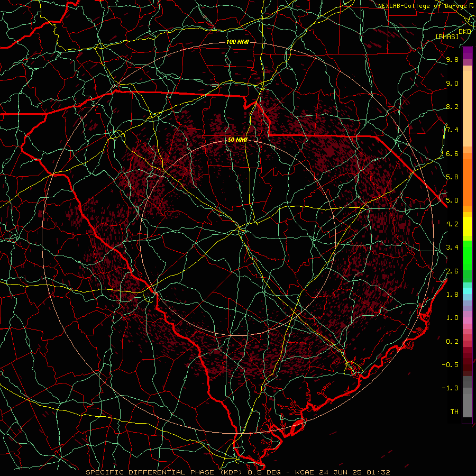The width and height of the screenshot is (476, 476).
Task: Click the 50 NMI range ring label
Action: pos(237,140)
